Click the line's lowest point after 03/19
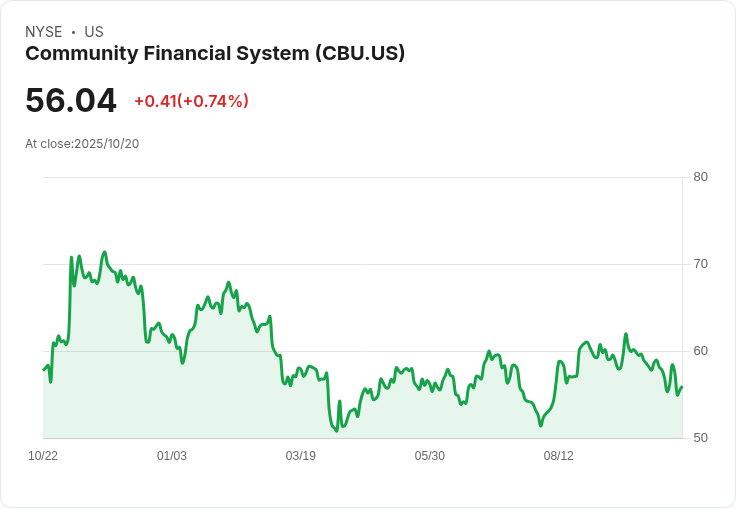The image size is (736, 508). click(x=336, y=431)
